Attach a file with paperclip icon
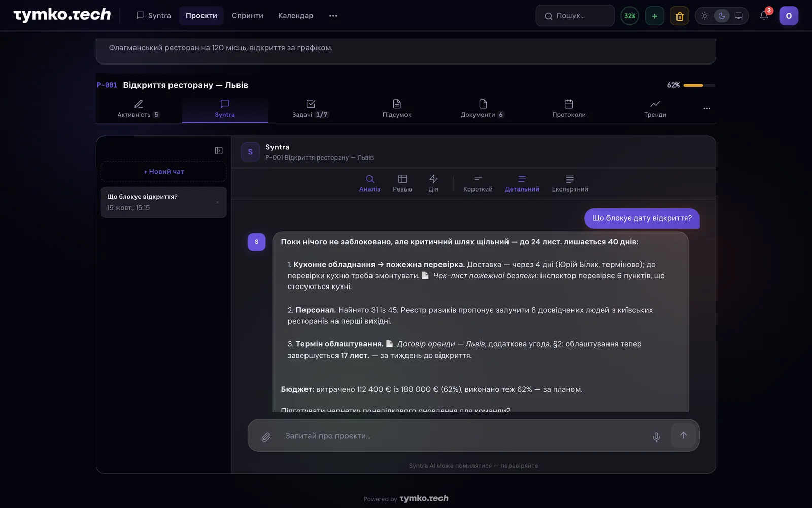This screenshot has height=508, width=812. coord(266,437)
